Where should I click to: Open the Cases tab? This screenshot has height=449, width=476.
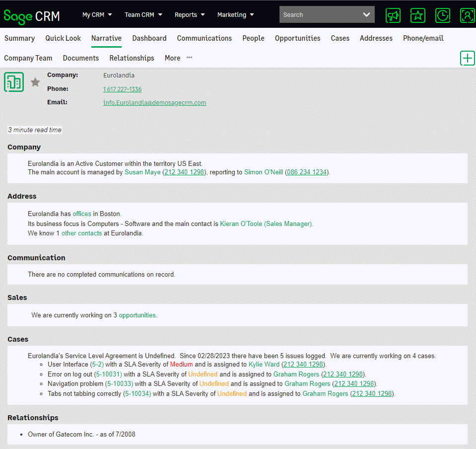[x=340, y=38]
